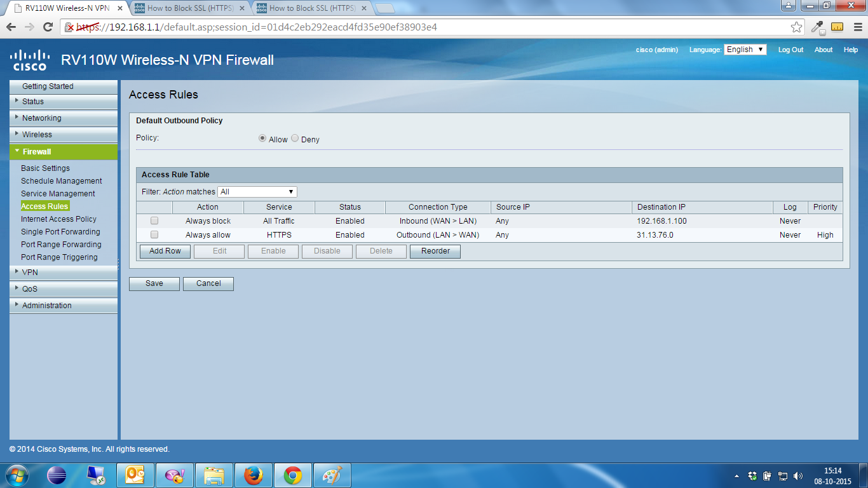Image resolution: width=868 pixels, height=488 pixels.
Task: Bookmark this page with the star icon
Action: tap(796, 27)
